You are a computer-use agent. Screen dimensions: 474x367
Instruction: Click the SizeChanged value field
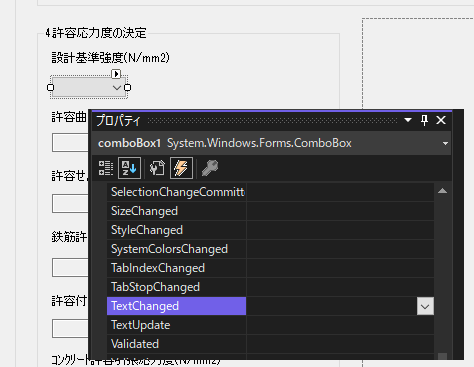pyautogui.click(x=340, y=211)
